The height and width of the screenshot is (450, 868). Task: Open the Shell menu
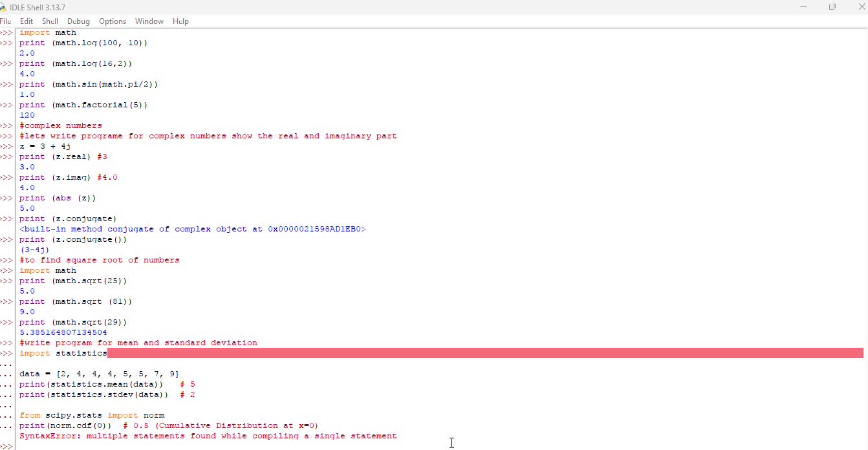point(50,21)
